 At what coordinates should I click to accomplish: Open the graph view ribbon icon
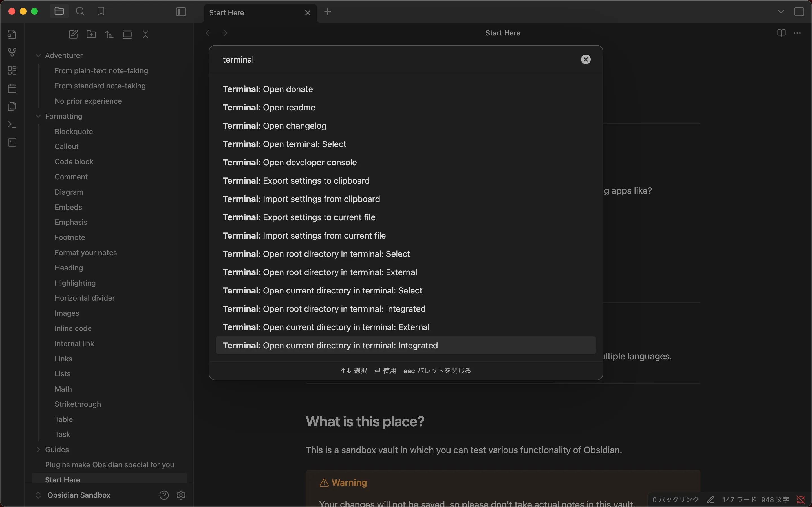(12, 52)
